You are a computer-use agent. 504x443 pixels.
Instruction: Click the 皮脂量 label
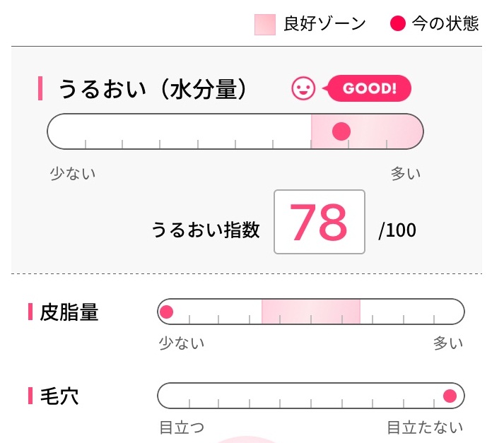pos(69,312)
